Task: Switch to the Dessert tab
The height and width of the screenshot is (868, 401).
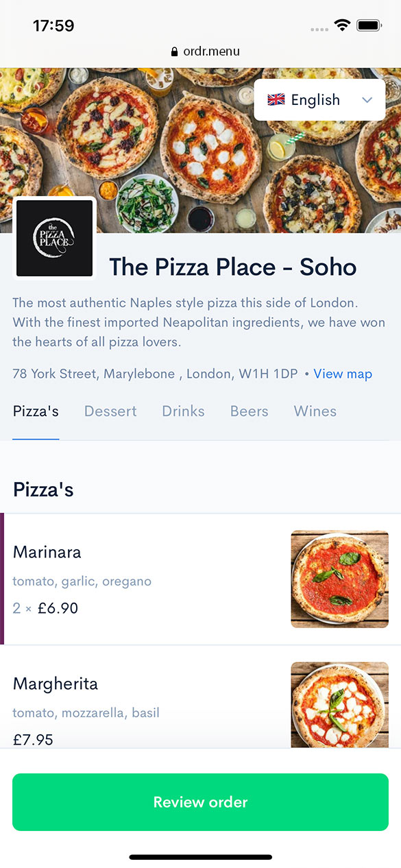Action: (x=110, y=411)
